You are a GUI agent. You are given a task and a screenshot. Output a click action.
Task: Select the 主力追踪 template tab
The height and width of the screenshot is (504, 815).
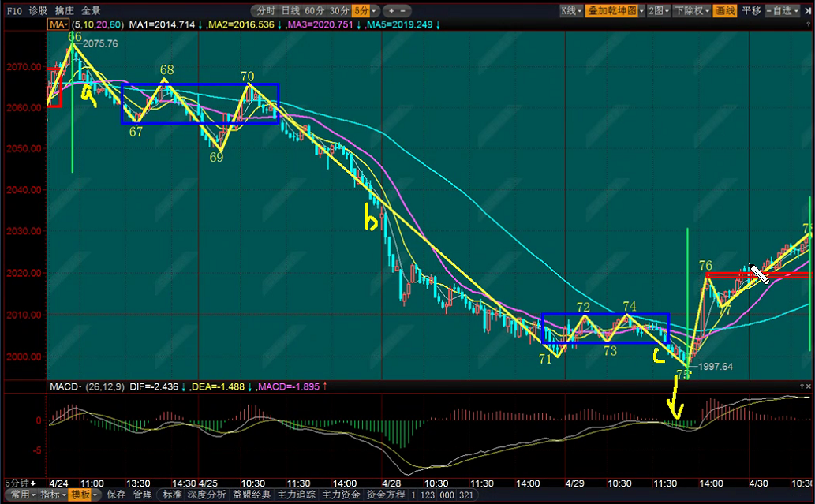click(x=297, y=495)
